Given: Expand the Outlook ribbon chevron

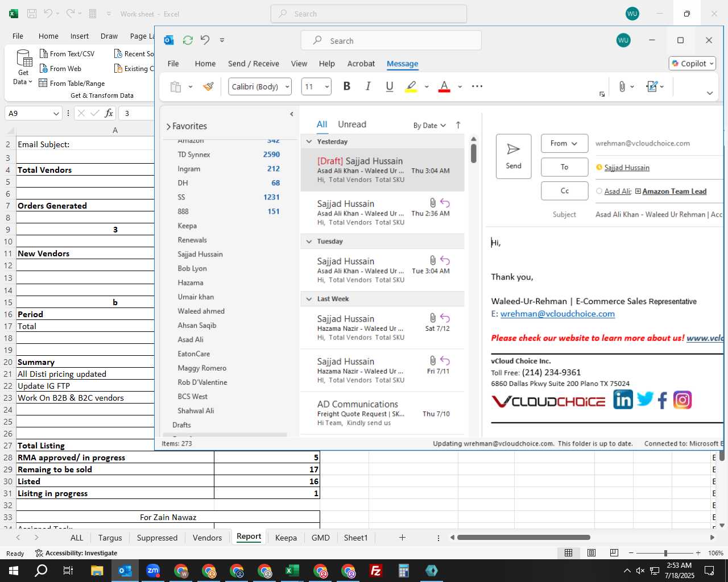Looking at the screenshot, I should (709, 93).
